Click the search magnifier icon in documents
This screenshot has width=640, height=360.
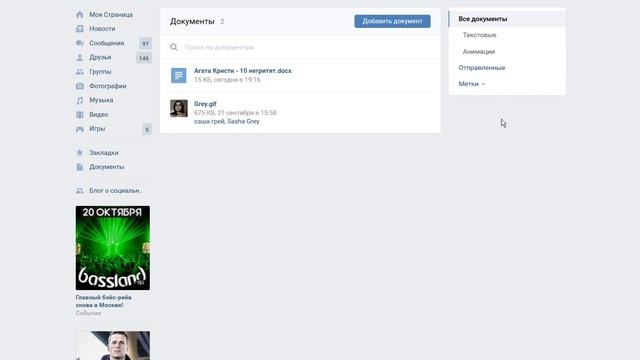click(x=174, y=47)
